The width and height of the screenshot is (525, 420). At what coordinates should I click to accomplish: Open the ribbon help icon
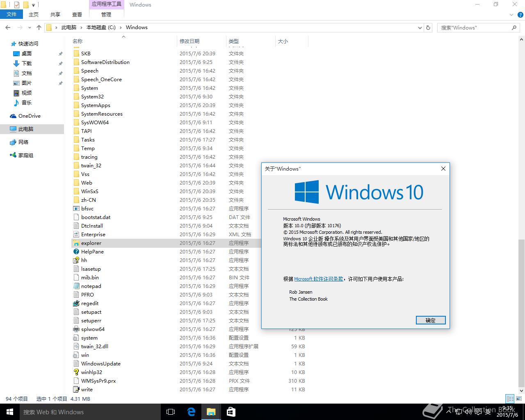click(x=521, y=14)
